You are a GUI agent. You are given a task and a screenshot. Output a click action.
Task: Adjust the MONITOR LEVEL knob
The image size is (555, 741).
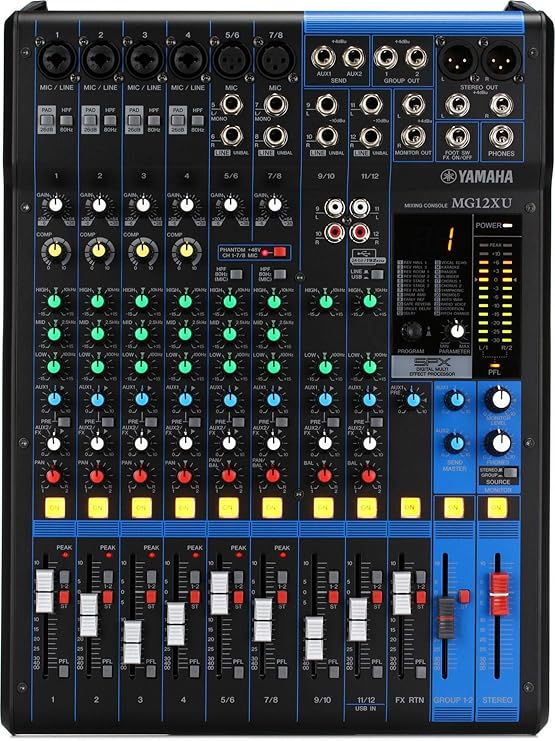[x=498, y=399]
